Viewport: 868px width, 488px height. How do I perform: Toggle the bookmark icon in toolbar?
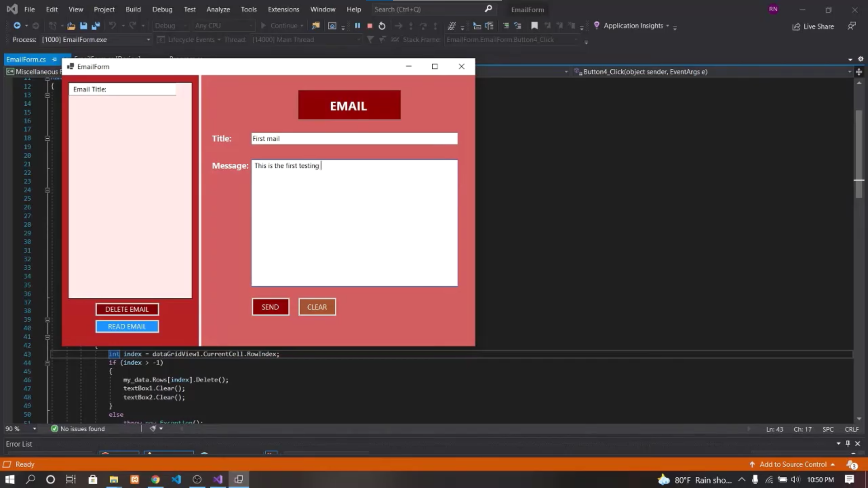tap(534, 26)
